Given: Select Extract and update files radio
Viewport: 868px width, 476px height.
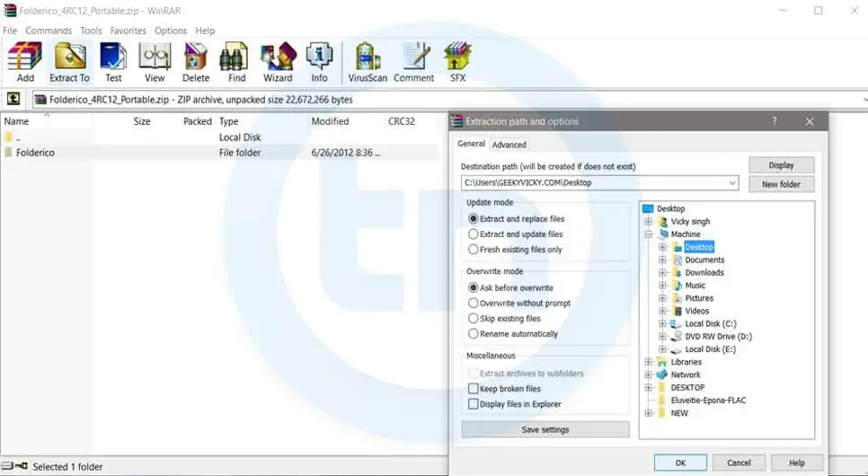Looking at the screenshot, I should [x=474, y=234].
